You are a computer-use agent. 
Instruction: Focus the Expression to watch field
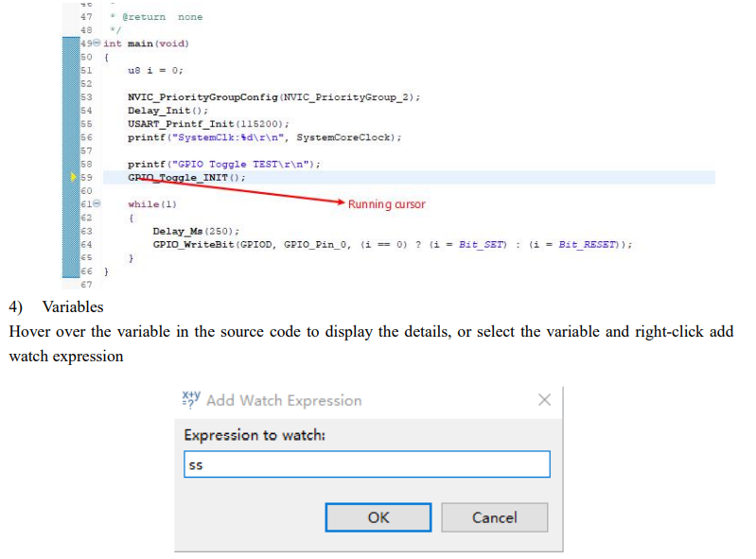366,464
